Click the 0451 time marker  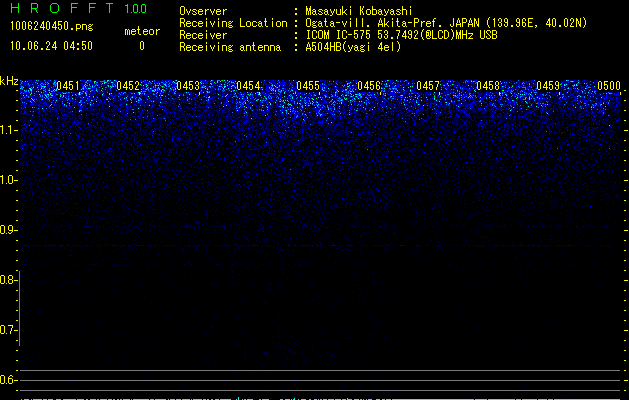68,86
